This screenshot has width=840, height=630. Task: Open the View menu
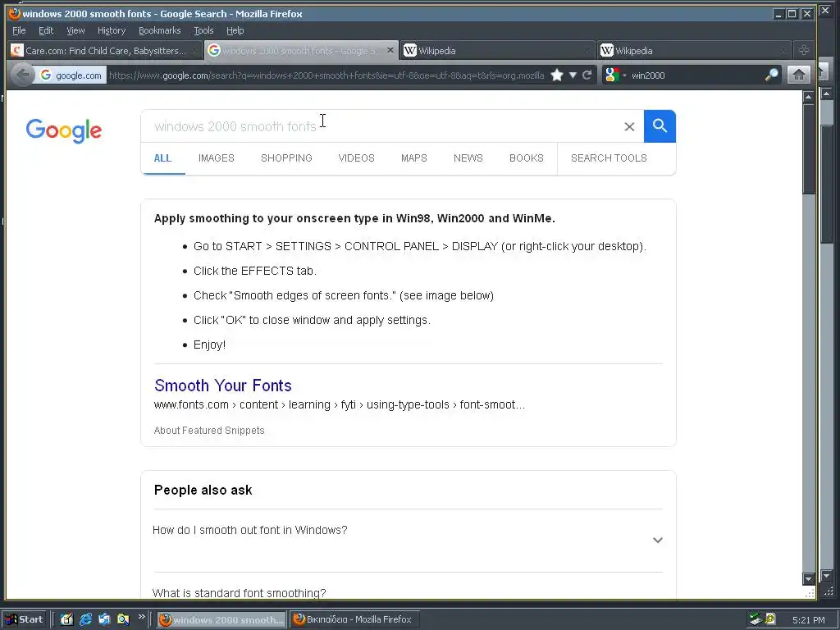point(75,30)
